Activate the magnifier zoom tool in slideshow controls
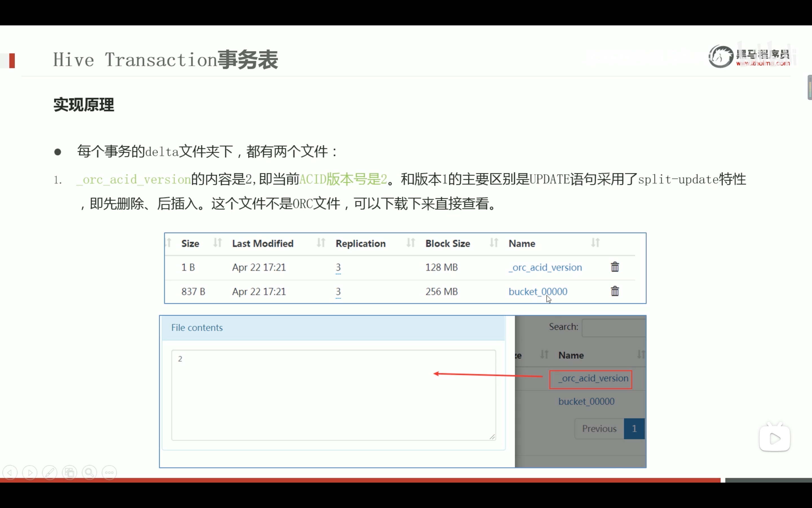 click(90, 473)
